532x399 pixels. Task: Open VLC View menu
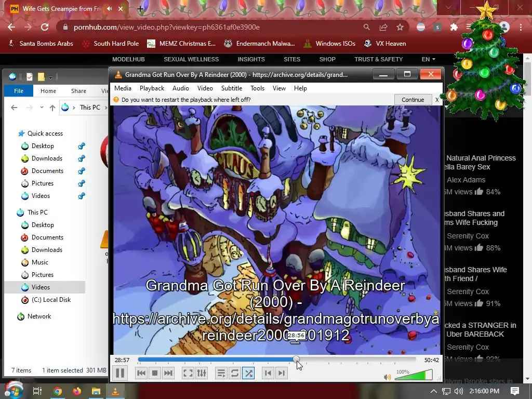279,88
